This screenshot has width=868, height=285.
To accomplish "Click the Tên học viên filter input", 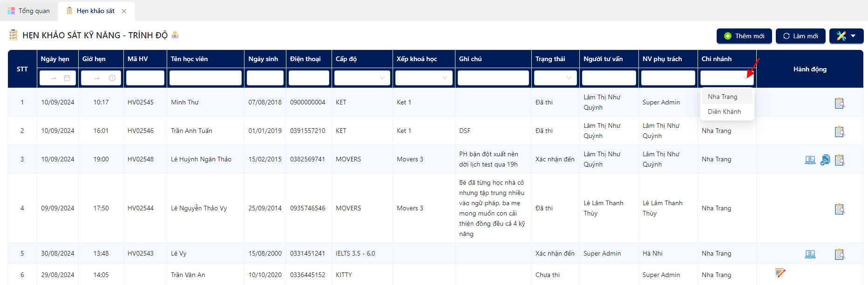I will point(205,78).
